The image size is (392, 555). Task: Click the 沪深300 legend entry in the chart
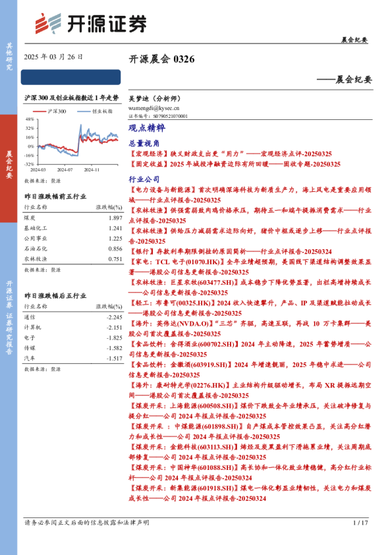pos(49,111)
